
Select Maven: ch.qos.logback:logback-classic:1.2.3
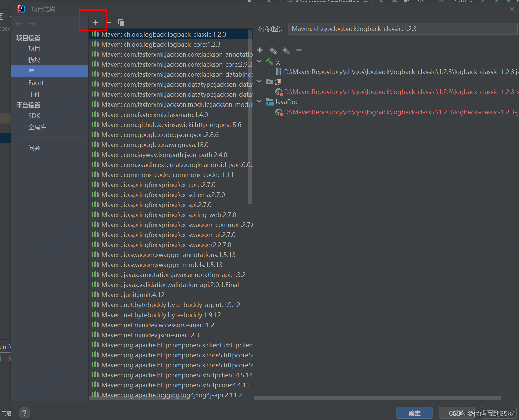click(x=170, y=34)
